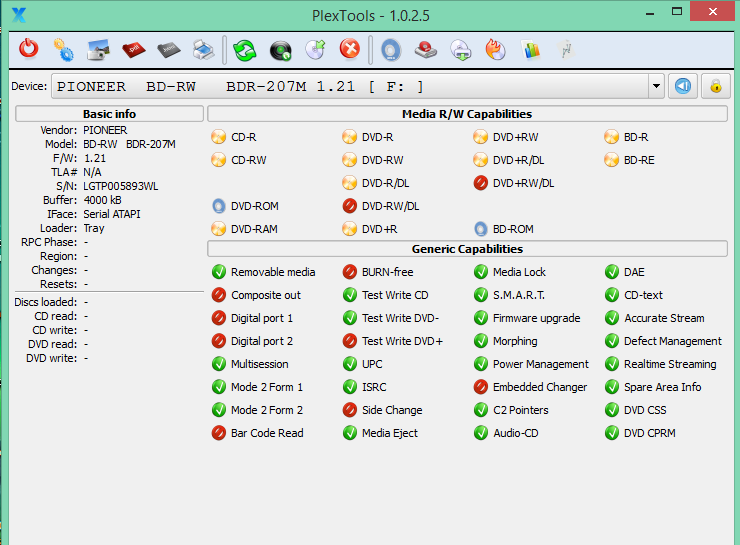Click the Multisession label
Image resolution: width=740 pixels, height=545 pixels.
pyautogui.click(x=260, y=364)
